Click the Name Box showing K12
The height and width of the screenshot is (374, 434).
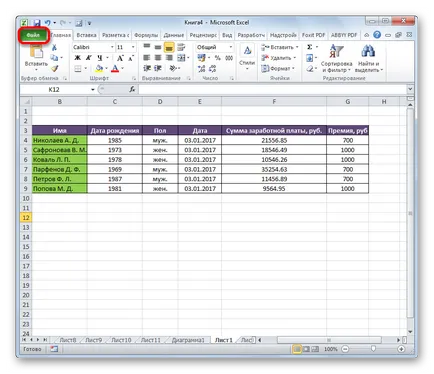[54, 89]
